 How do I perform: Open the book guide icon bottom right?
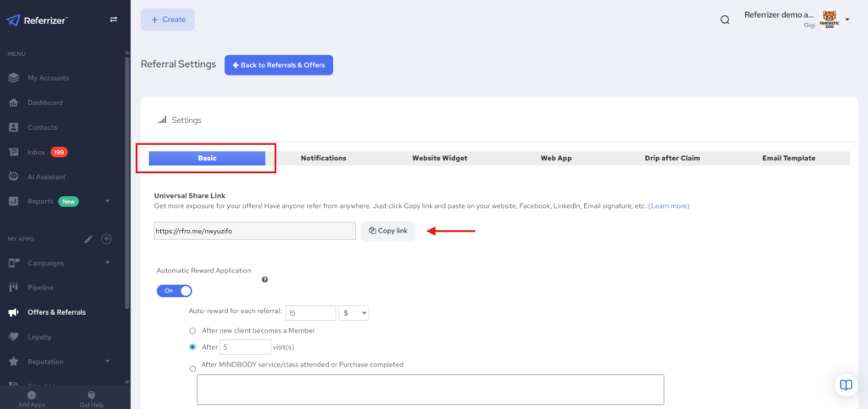click(x=845, y=385)
